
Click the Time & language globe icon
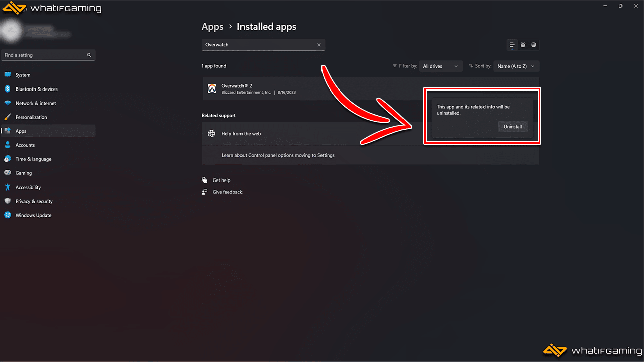coord(8,159)
